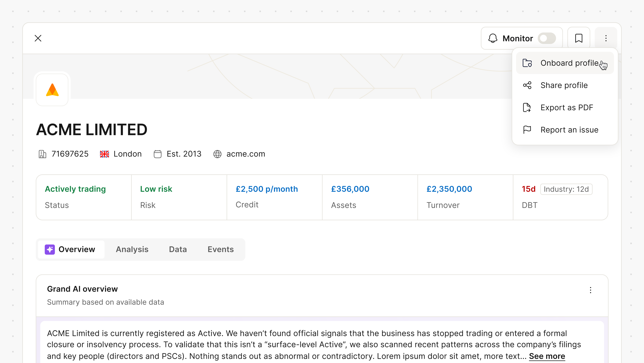Click the Export as PDF file icon
The image size is (644, 363).
(527, 108)
